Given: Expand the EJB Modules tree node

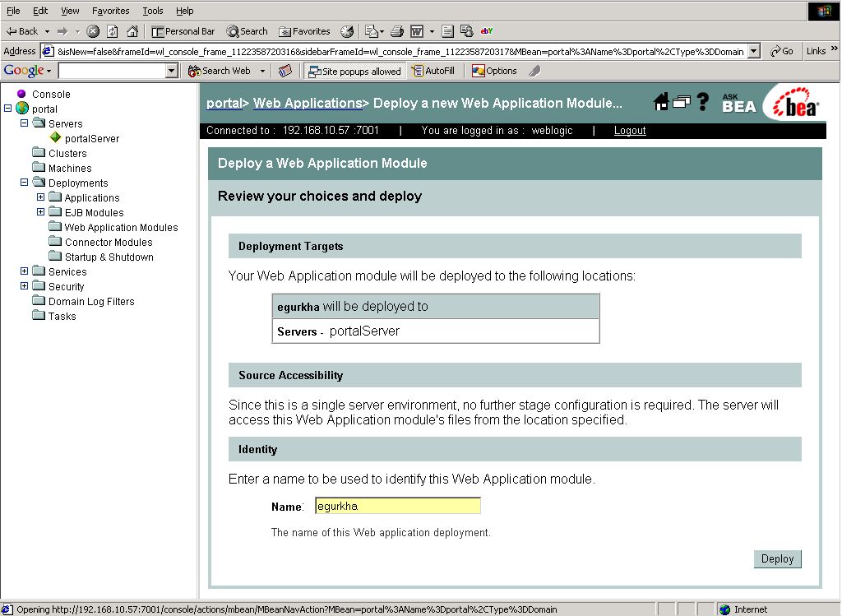Looking at the screenshot, I should tap(41, 212).
